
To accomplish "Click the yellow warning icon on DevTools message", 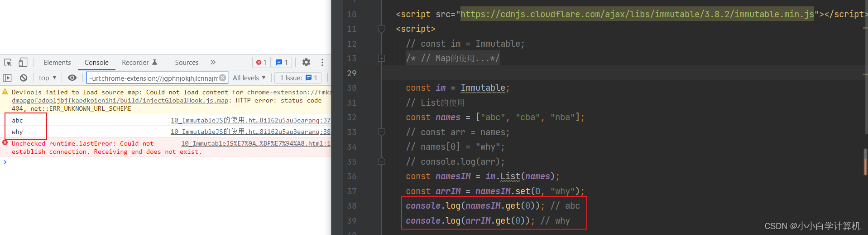I will click(x=5, y=92).
